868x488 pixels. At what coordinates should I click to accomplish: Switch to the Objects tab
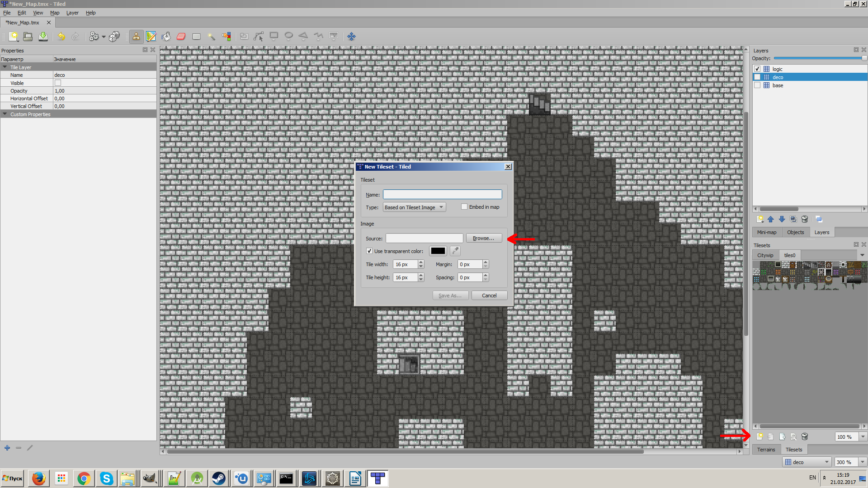click(x=795, y=232)
